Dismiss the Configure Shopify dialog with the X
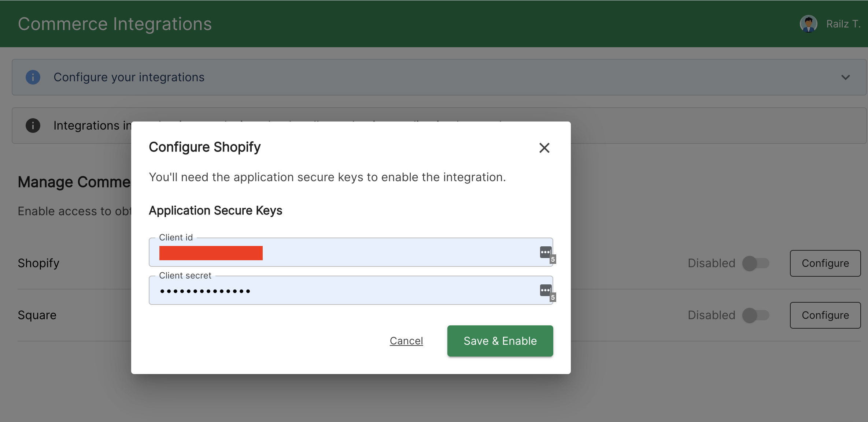Image resolution: width=868 pixels, height=422 pixels. click(544, 148)
